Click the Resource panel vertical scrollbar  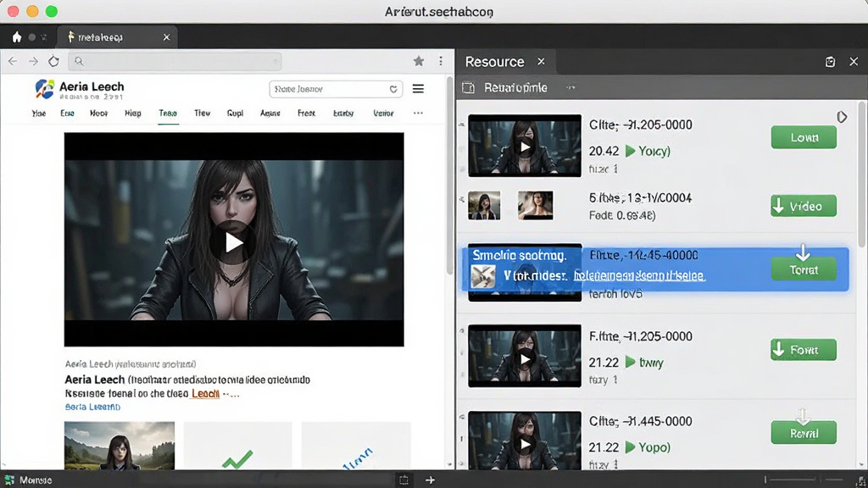click(862, 175)
